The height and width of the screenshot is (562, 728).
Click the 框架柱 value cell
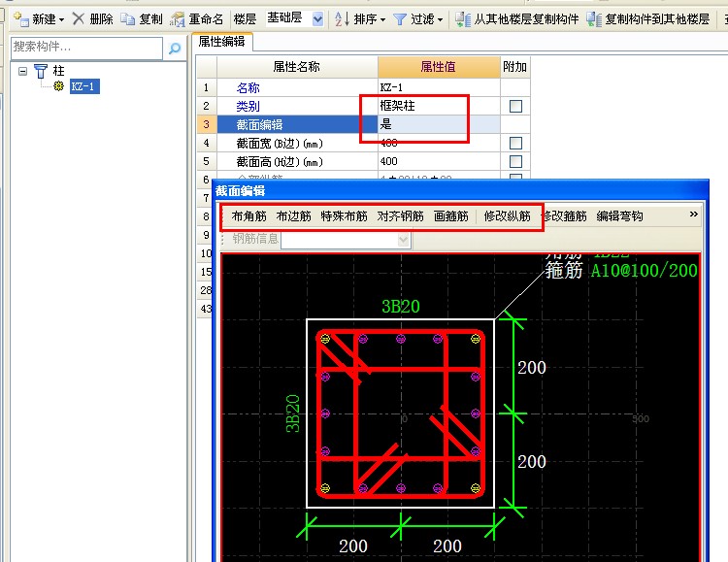(x=439, y=106)
